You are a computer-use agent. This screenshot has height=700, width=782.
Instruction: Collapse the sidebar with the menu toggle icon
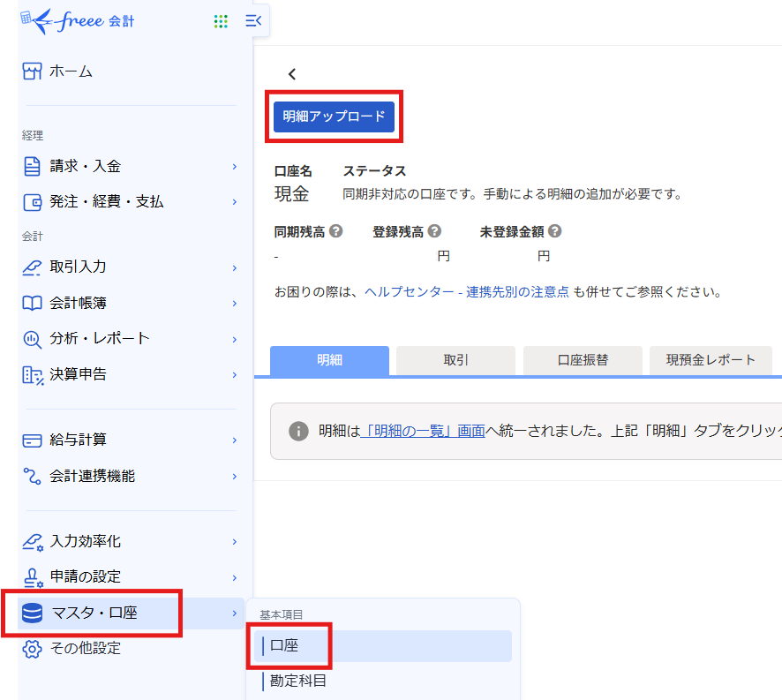click(x=254, y=20)
